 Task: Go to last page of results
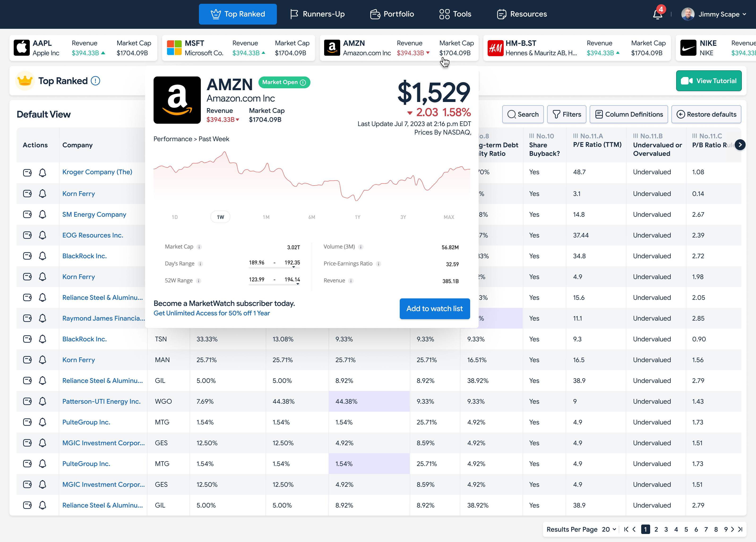[x=740, y=529]
